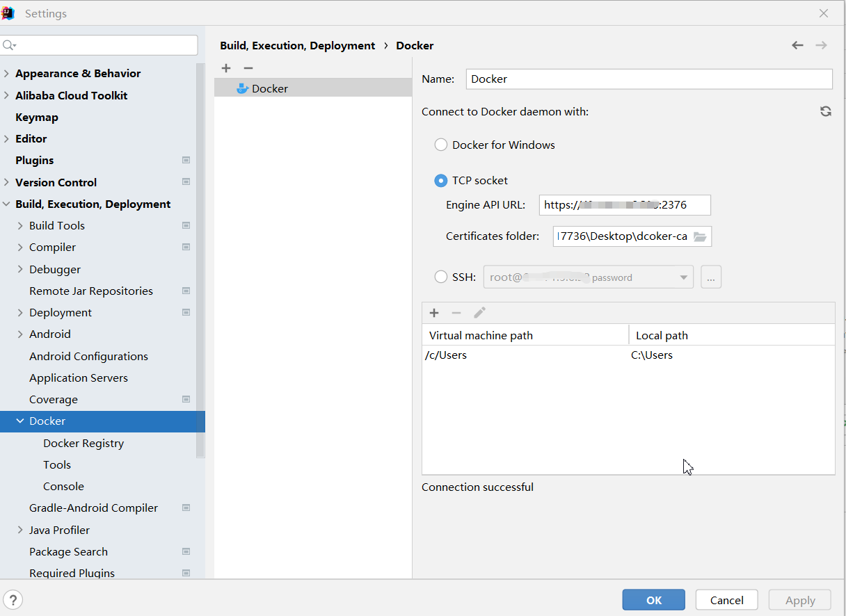Add a new path mapping row
The image size is (846, 616).
click(434, 313)
